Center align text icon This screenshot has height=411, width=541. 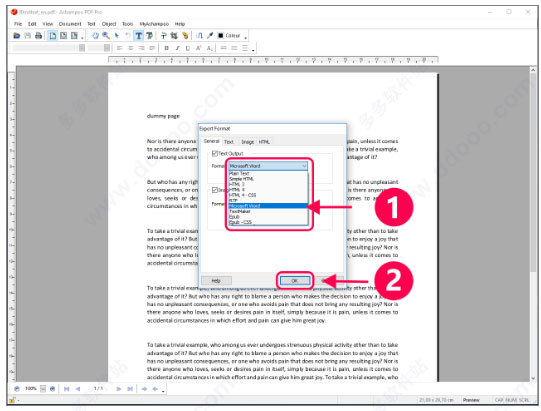point(130,48)
